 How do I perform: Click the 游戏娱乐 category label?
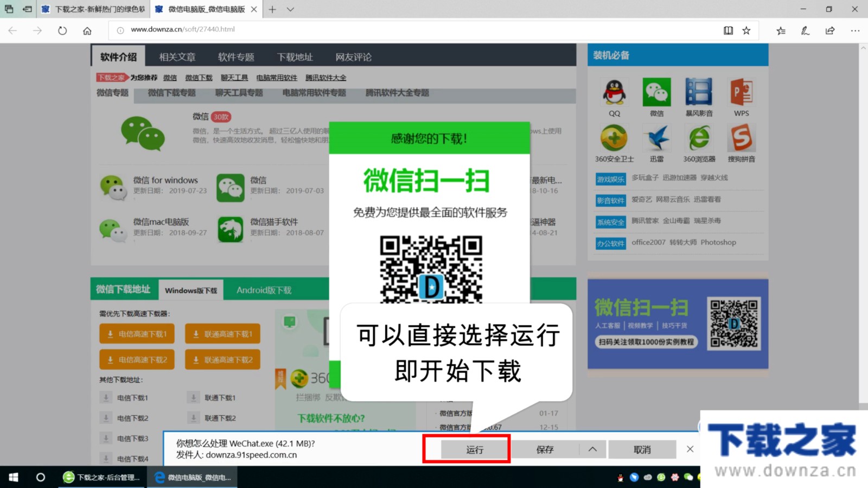[x=611, y=179]
